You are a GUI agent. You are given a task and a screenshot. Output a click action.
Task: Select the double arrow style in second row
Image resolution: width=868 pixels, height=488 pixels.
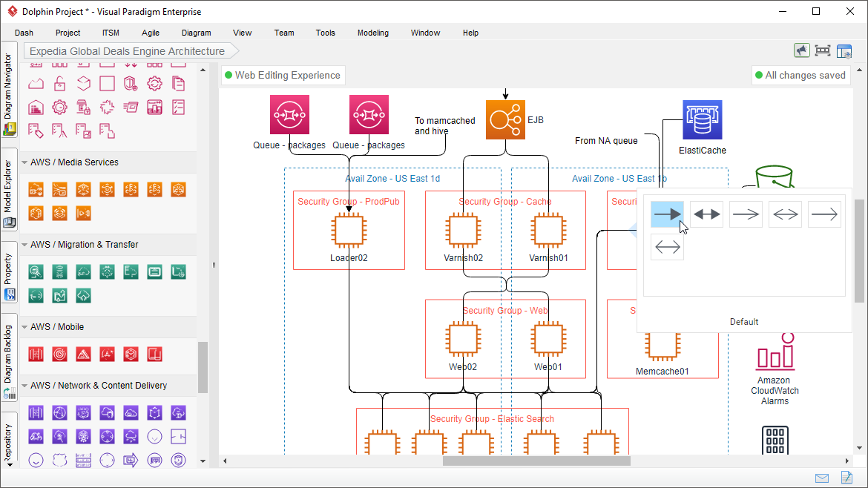[x=667, y=247]
